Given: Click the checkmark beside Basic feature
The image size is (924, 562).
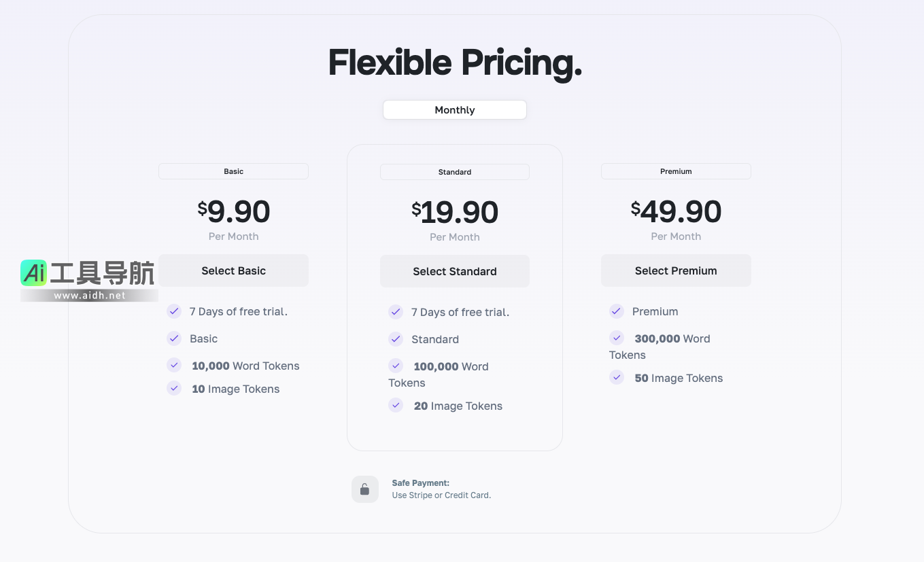Looking at the screenshot, I should [x=174, y=338].
